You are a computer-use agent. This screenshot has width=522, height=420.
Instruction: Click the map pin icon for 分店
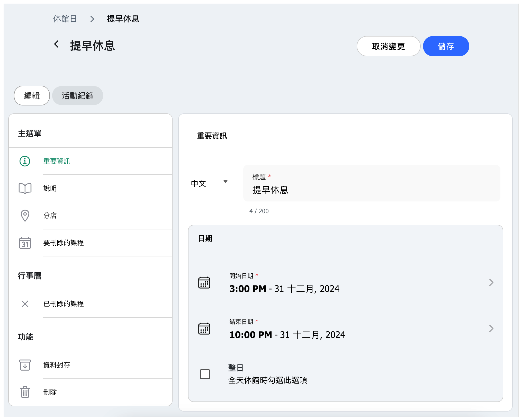point(25,216)
